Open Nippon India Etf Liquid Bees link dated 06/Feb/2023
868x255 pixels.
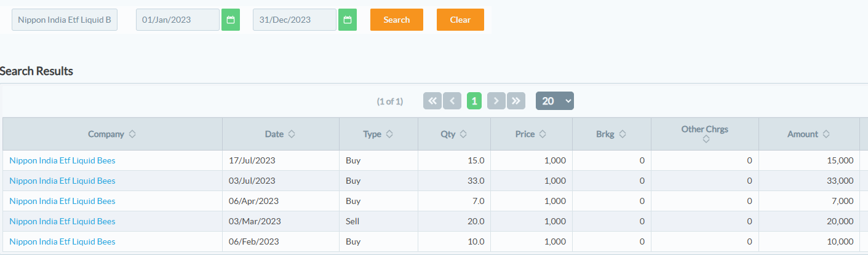tap(62, 241)
